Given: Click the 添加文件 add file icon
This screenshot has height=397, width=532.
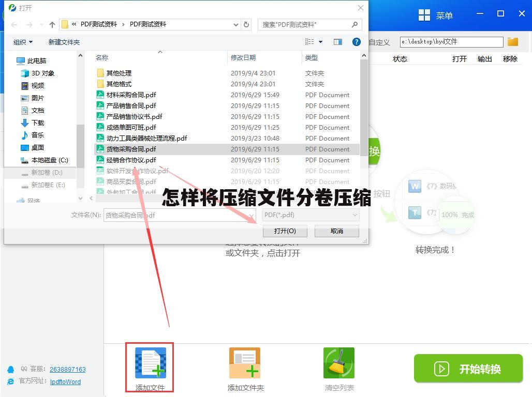Looking at the screenshot, I should (x=150, y=363).
